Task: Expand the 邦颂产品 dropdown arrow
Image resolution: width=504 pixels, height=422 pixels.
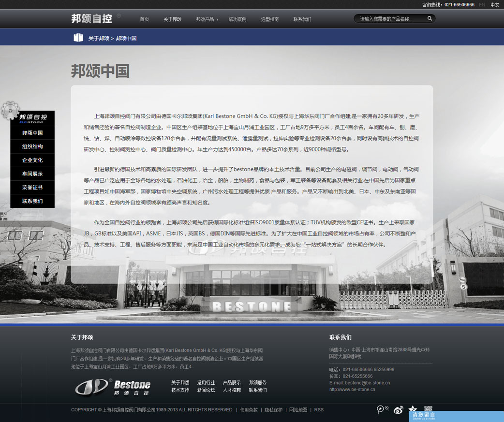Action: coord(217,20)
